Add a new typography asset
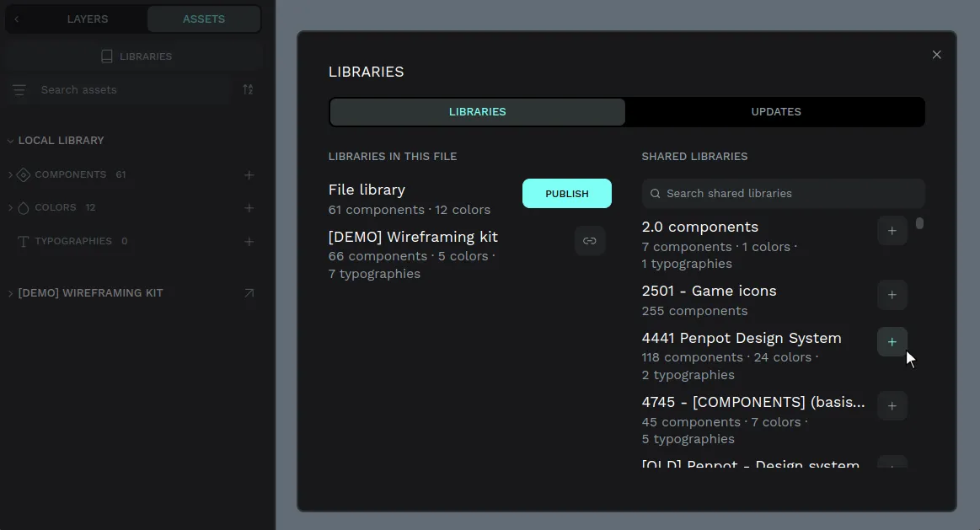 249,242
